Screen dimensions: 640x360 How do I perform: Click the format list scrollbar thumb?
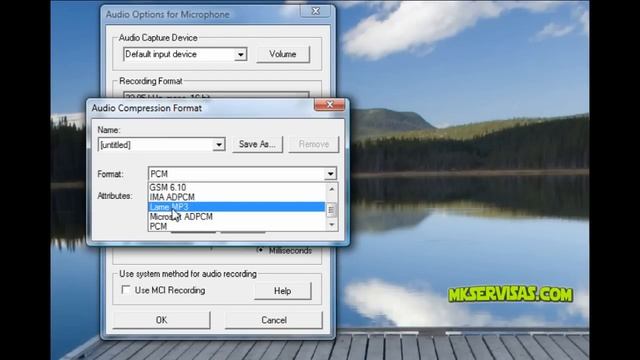click(331, 210)
